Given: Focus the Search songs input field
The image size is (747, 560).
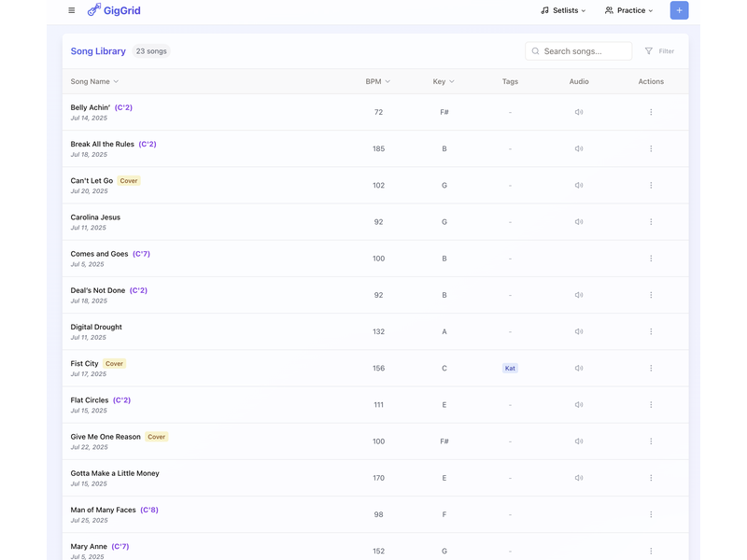Looking at the screenshot, I should click(584, 51).
